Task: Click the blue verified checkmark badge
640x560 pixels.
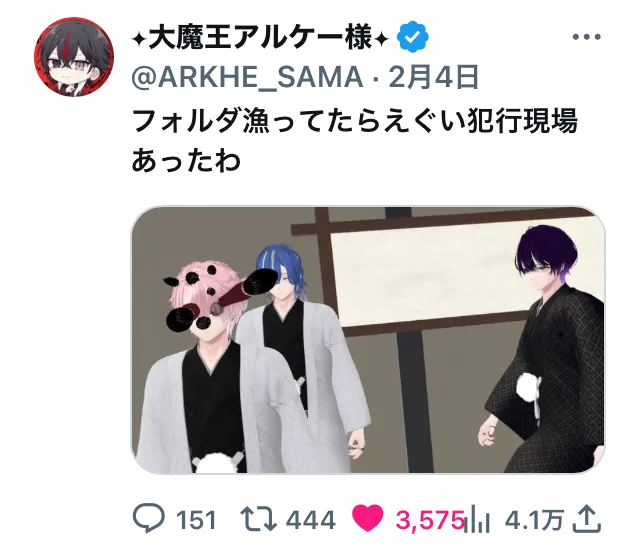Action: (413, 37)
